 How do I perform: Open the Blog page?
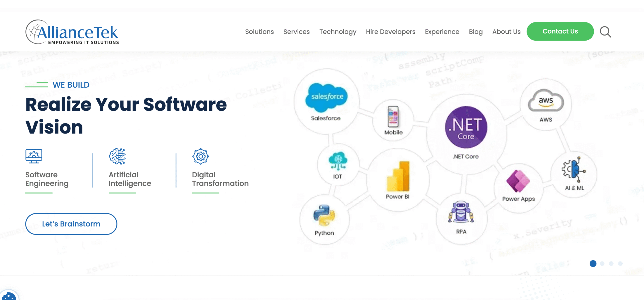[x=475, y=31]
